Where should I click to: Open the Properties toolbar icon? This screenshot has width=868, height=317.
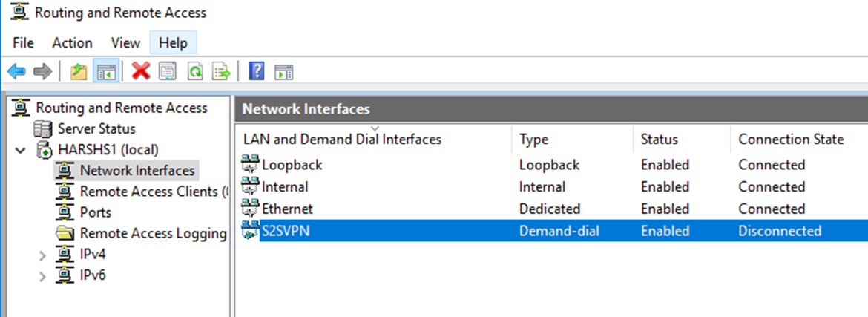pos(168,71)
